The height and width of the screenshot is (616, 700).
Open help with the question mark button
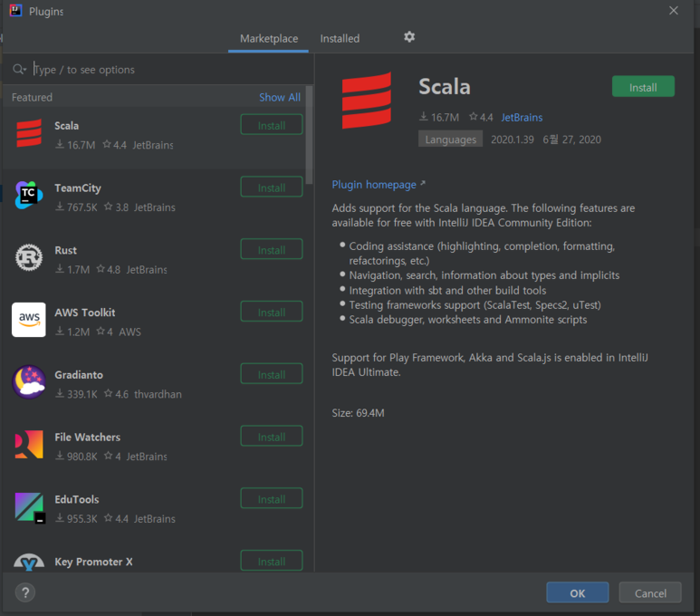pyautogui.click(x=25, y=592)
